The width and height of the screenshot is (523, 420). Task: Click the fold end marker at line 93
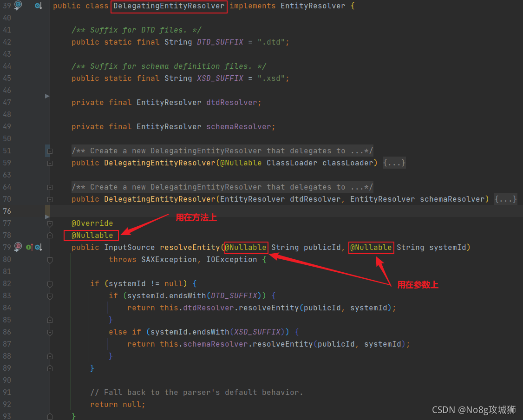tap(50, 416)
